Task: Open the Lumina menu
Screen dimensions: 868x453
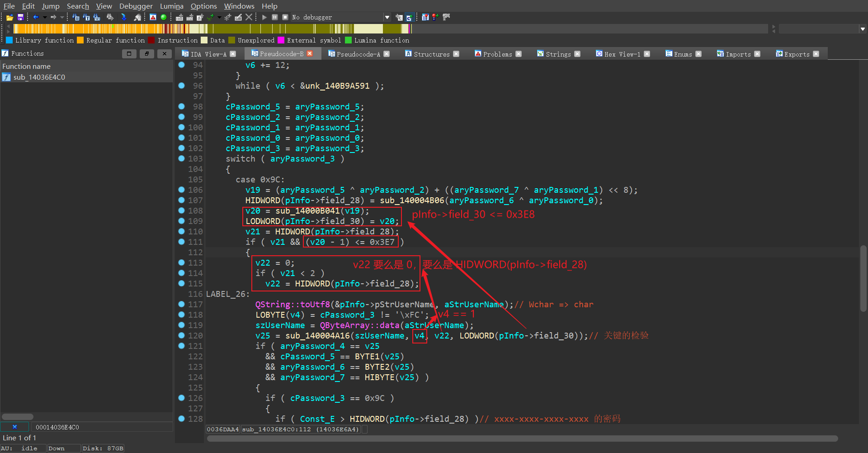Action: tap(171, 6)
